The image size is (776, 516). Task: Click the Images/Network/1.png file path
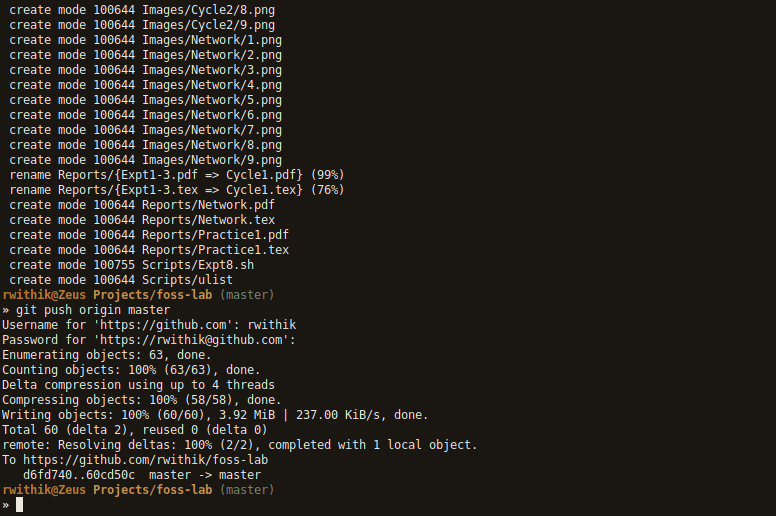[212, 40]
